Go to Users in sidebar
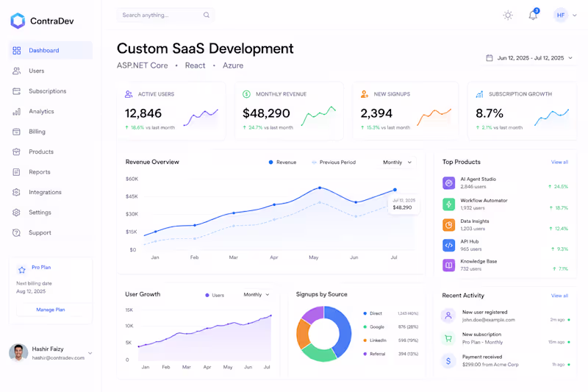The width and height of the screenshot is (588, 392). click(x=50, y=71)
